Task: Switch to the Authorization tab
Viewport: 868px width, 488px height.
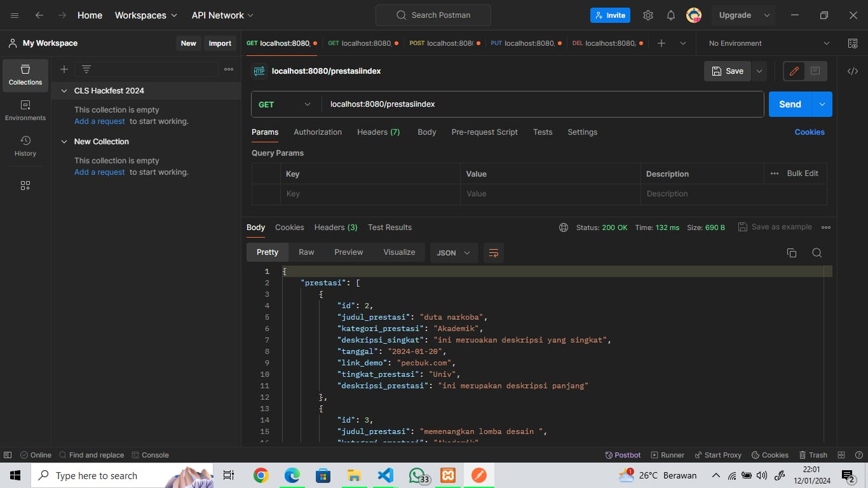Action: [x=318, y=132]
